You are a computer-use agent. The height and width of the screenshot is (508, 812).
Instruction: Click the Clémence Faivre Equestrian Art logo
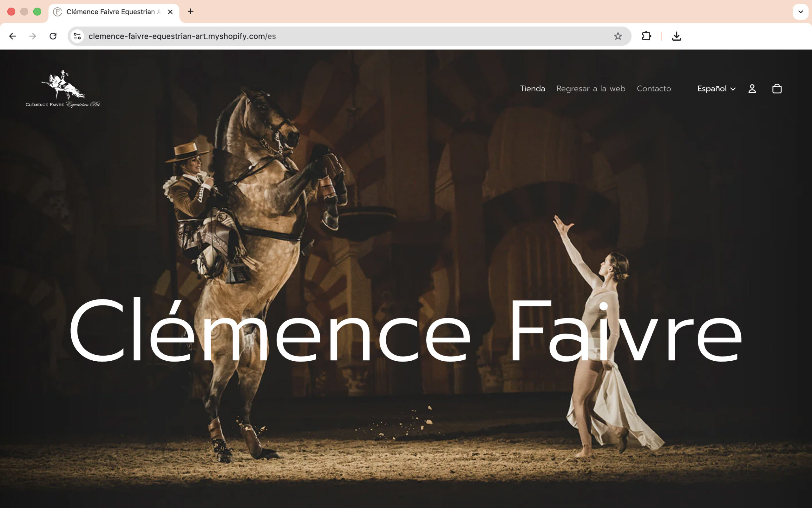point(63,89)
